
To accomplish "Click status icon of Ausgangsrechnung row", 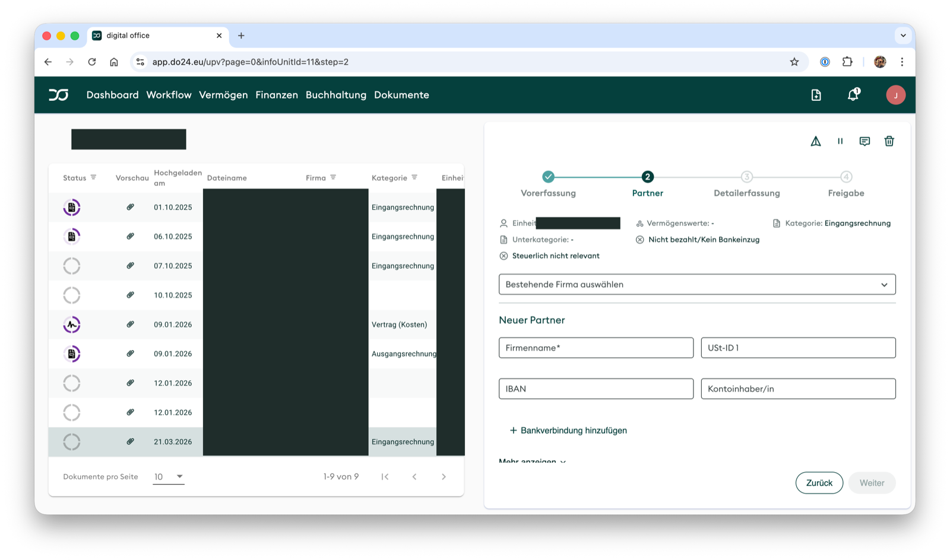I will (72, 354).
